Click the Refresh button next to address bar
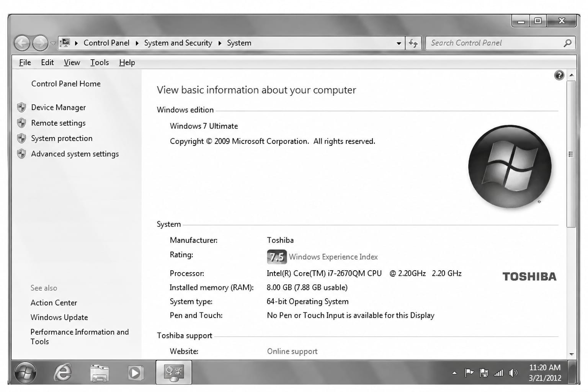588x392 pixels. tap(413, 43)
